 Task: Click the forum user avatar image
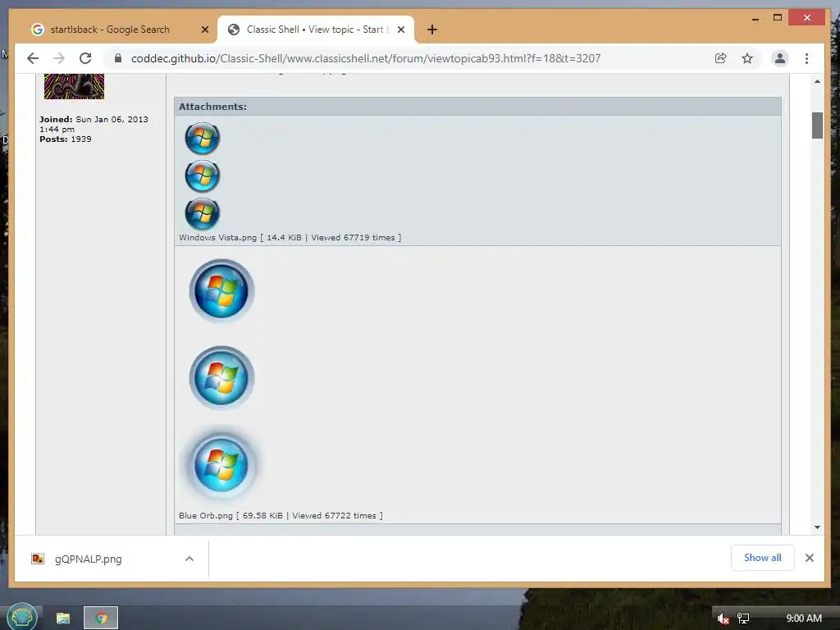pos(74,86)
